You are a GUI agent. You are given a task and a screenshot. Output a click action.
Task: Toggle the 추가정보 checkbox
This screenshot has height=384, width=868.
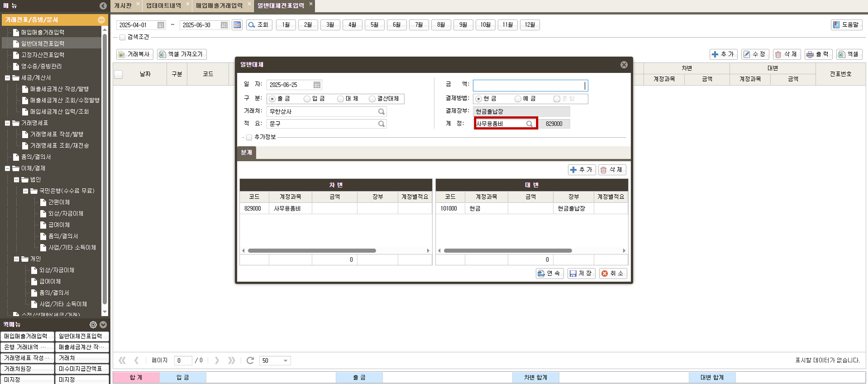click(x=249, y=137)
